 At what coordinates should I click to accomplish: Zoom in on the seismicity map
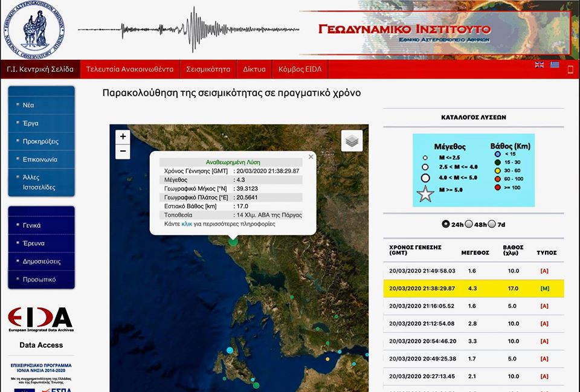pos(123,137)
